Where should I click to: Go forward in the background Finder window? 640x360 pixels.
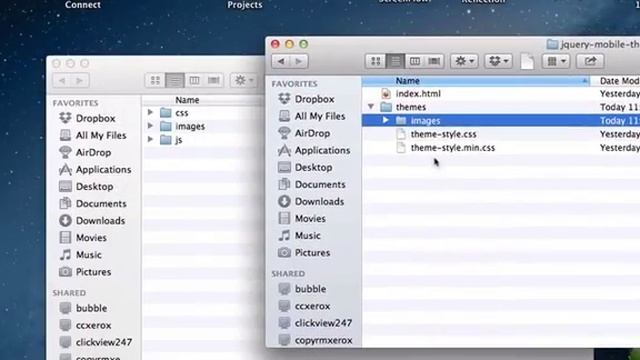(80, 80)
